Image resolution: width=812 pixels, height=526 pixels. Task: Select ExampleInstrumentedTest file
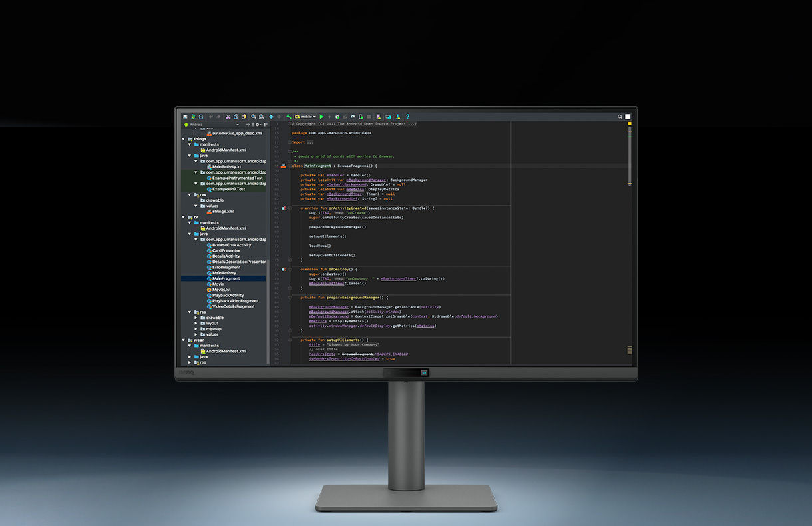coord(234,178)
